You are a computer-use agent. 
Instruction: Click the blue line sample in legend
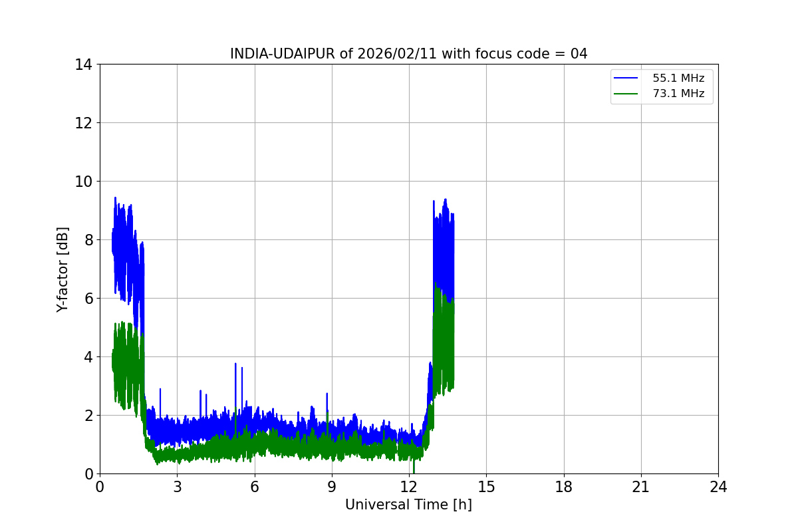(x=627, y=78)
